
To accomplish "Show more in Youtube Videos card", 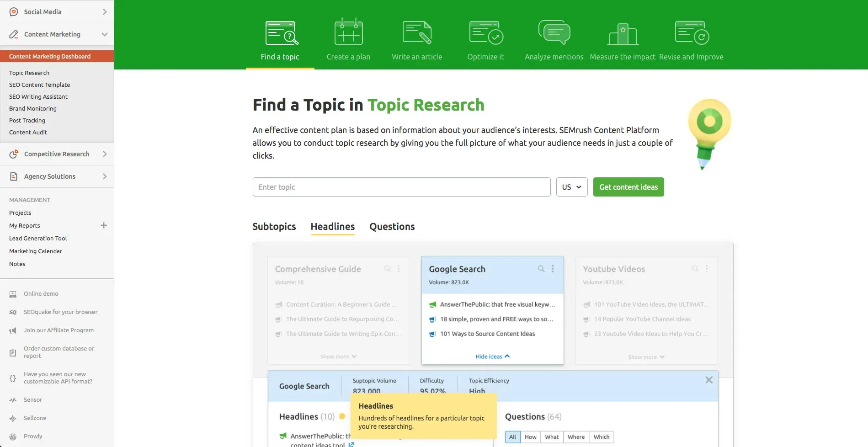I will [646, 357].
